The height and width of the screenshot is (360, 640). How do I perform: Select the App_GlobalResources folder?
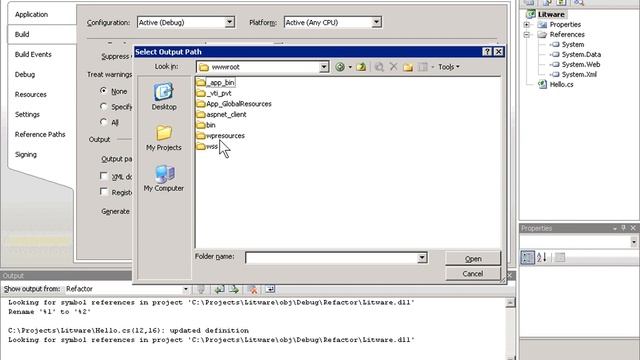coord(234,104)
